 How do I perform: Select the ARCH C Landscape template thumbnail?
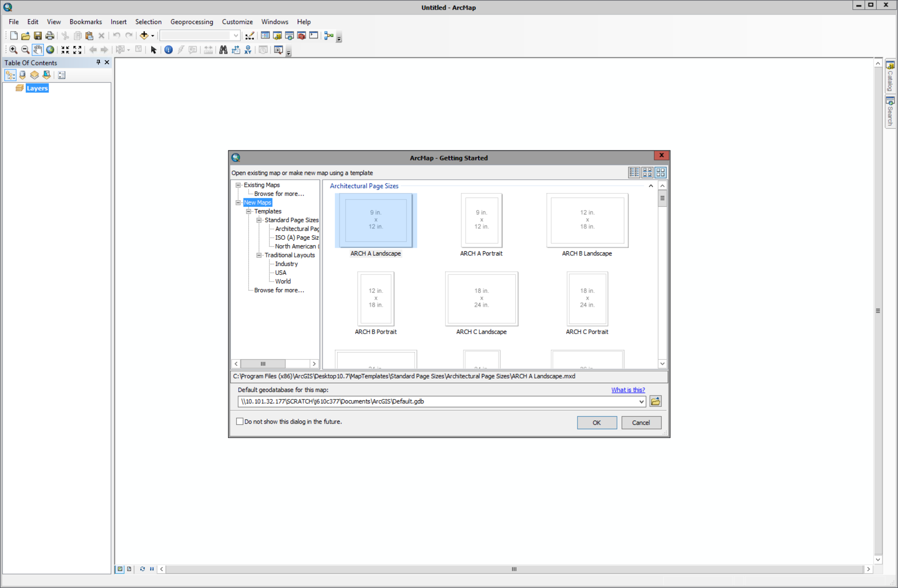[481, 299]
